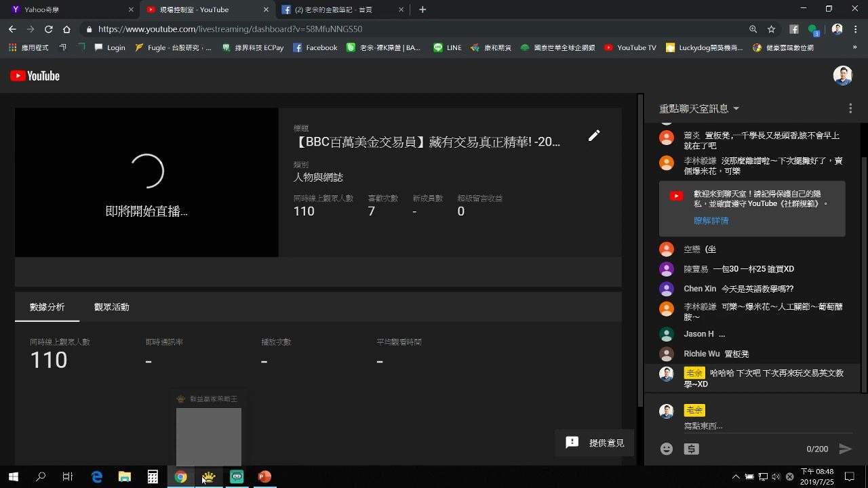Viewport: 868px width, 488px height.
Task: Open Calculator from taskbar
Action: (x=153, y=476)
